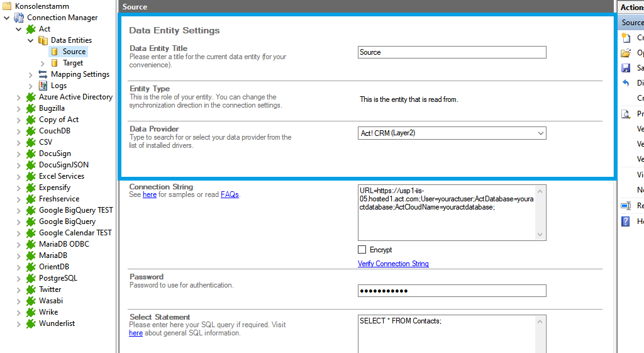Viewport: 644px width, 353px height.
Task: Click the Target entity cylinder icon
Action: click(x=55, y=63)
